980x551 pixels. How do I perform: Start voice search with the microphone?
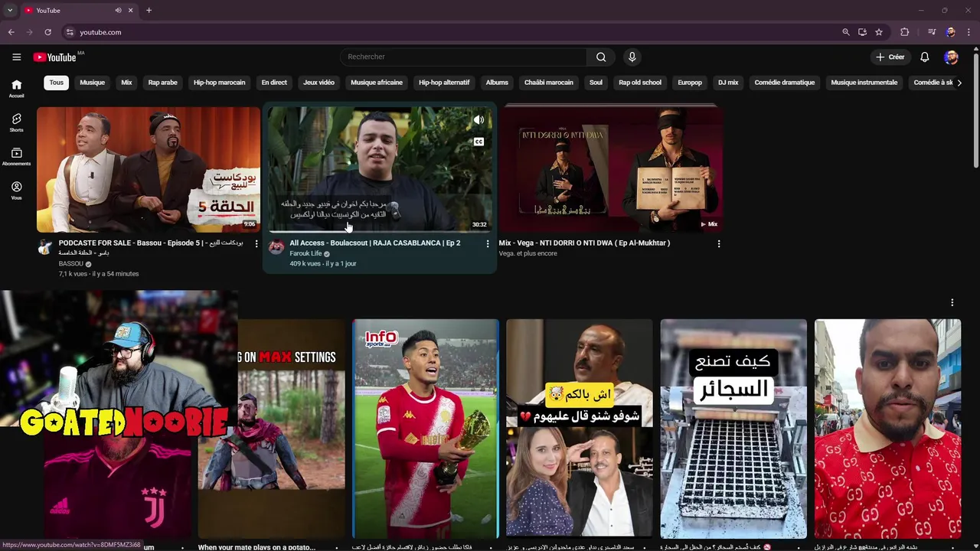(x=632, y=57)
